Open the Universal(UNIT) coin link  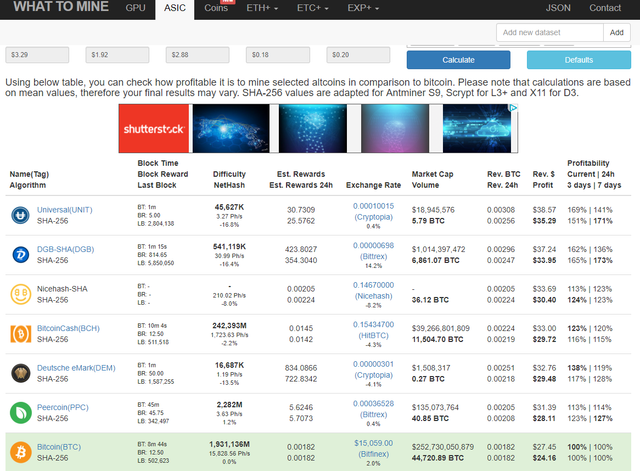point(64,210)
